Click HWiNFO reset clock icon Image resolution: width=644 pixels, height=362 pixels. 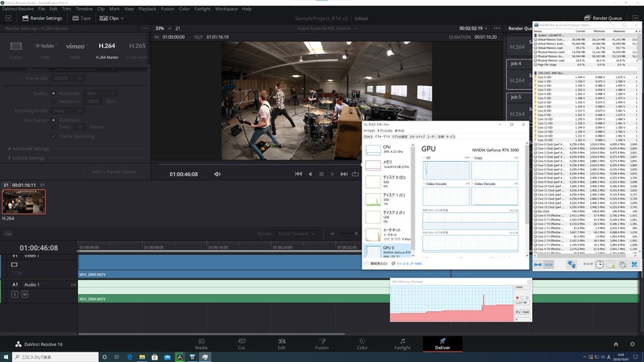click(600, 265)
